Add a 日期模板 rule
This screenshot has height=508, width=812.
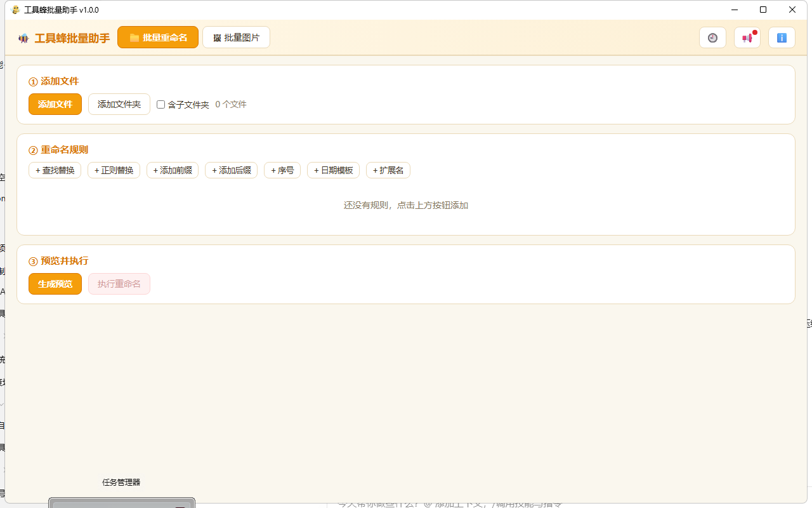click(333, 170)
